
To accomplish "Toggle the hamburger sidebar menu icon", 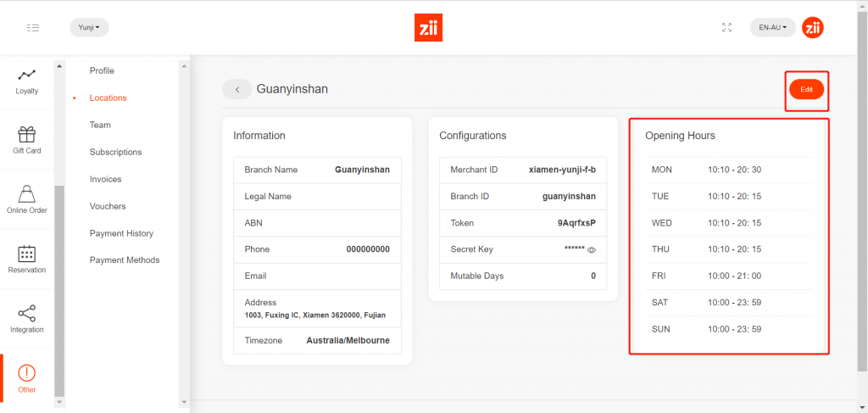I will click(x=33, y=27).
